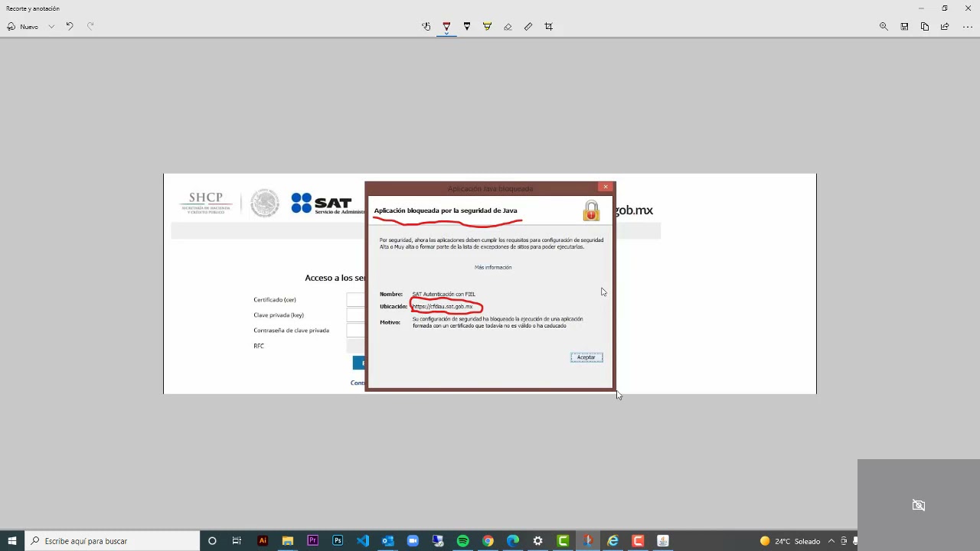This screenshot has height=551, width=980.
Task: Click the Aceptar button
Action: pyautogui.click(x=586, y=357)
